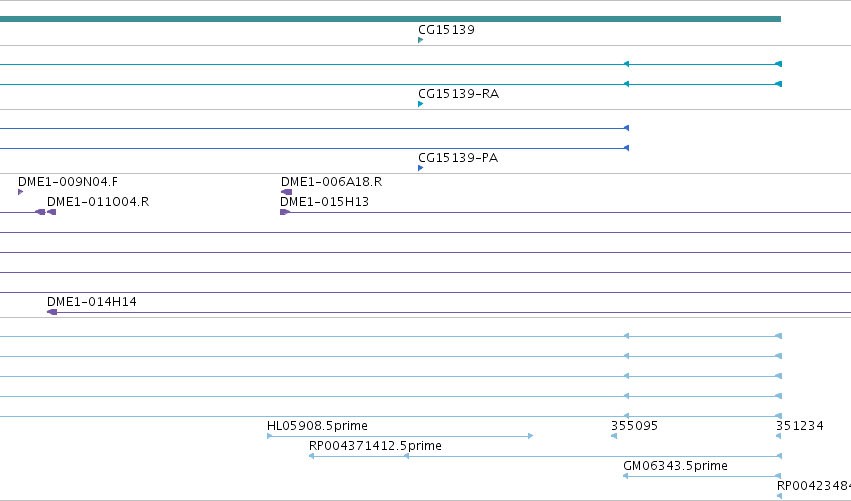
Task: Select the RP004371412.5prime label
Action: pyautogui.click(x=375, y=446)
